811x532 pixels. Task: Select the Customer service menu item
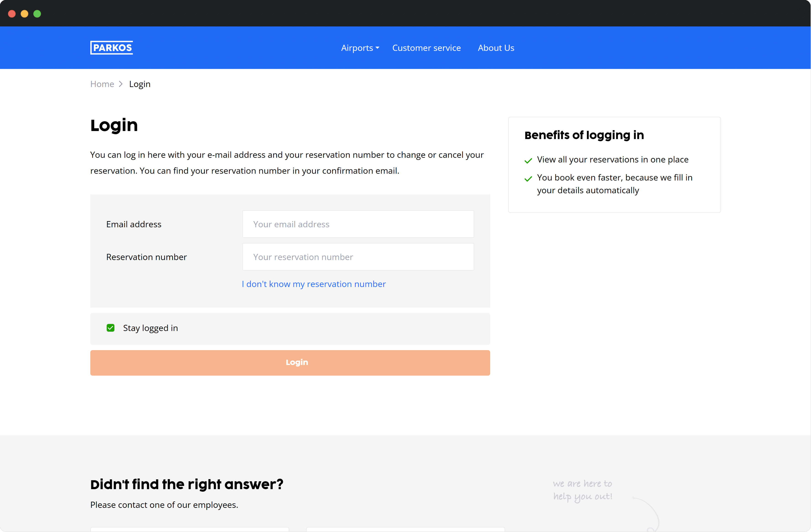426,47
